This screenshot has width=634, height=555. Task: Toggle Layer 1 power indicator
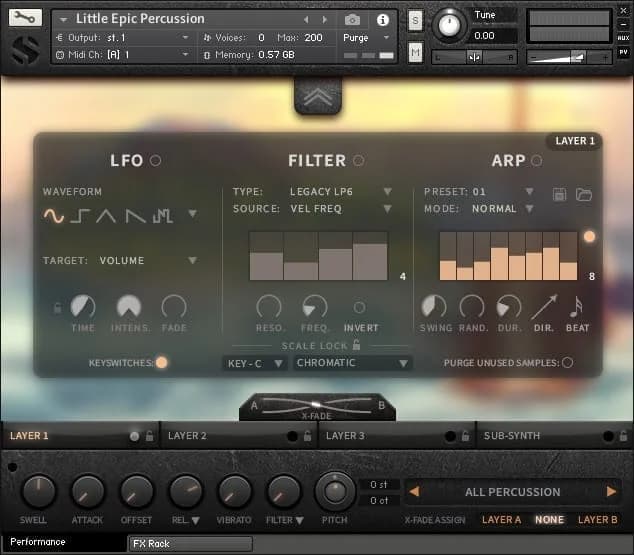pos(134,436)
